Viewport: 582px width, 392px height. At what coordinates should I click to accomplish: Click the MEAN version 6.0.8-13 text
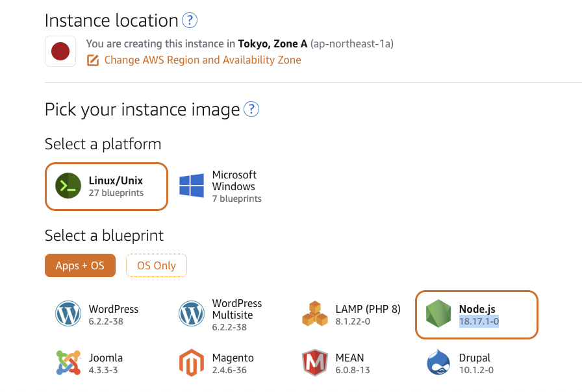[x=353, y=370]
